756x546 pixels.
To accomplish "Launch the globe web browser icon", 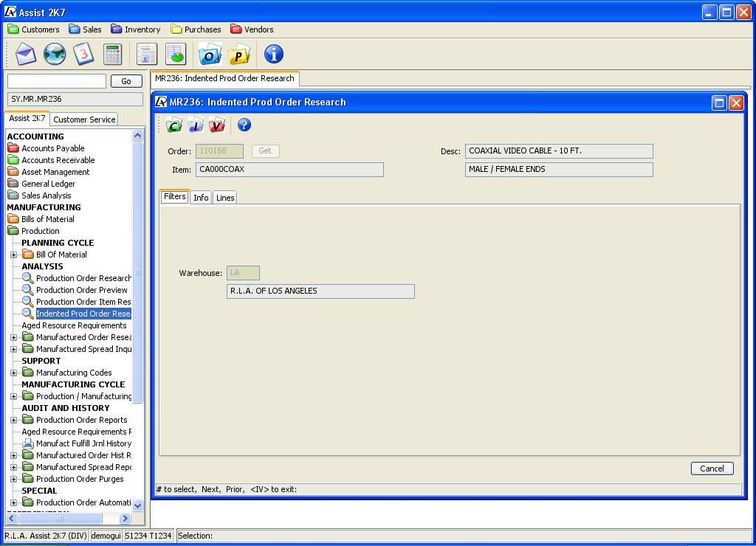I will click(x=55, y=54).
